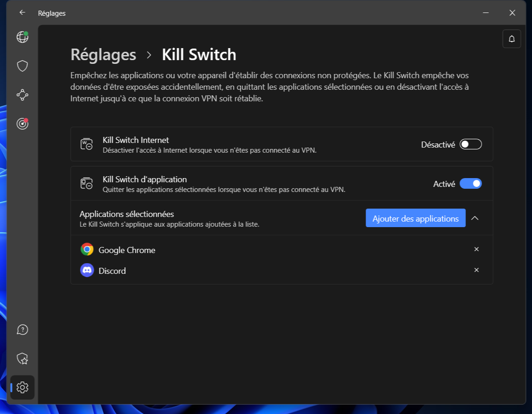532x414 pixels.
Task: Open the notifications bell
Action: tap(512, 39)
